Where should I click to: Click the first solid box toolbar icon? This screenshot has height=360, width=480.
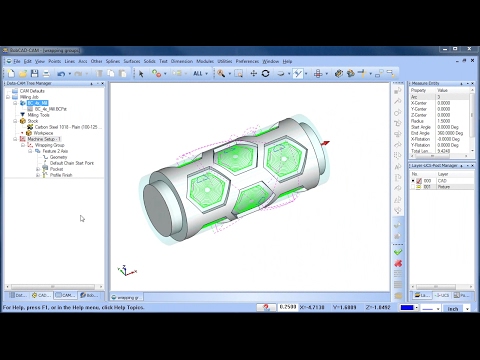339,73
